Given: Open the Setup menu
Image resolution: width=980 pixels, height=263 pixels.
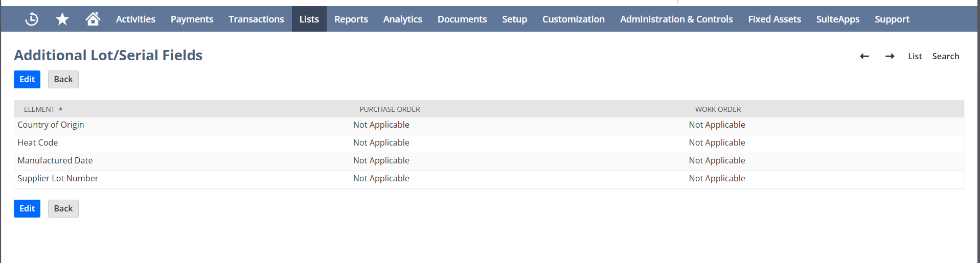Looking at the screenshot, I should [x=514, y=19].
